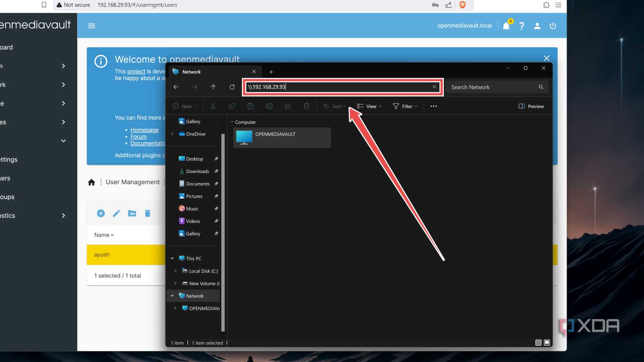This screenshot has height=362, width=644.
Task: Open the openmediavault Documentation link
Action: pos(148,143)
